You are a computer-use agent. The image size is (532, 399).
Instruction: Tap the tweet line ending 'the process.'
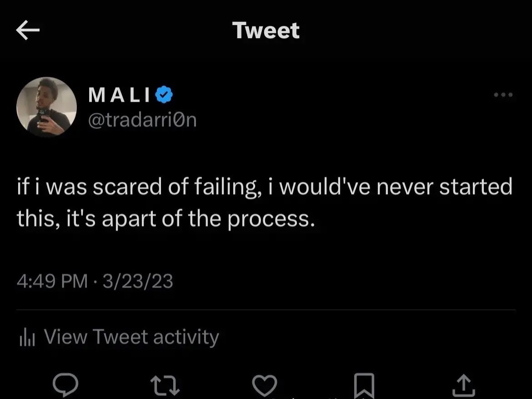166,219
